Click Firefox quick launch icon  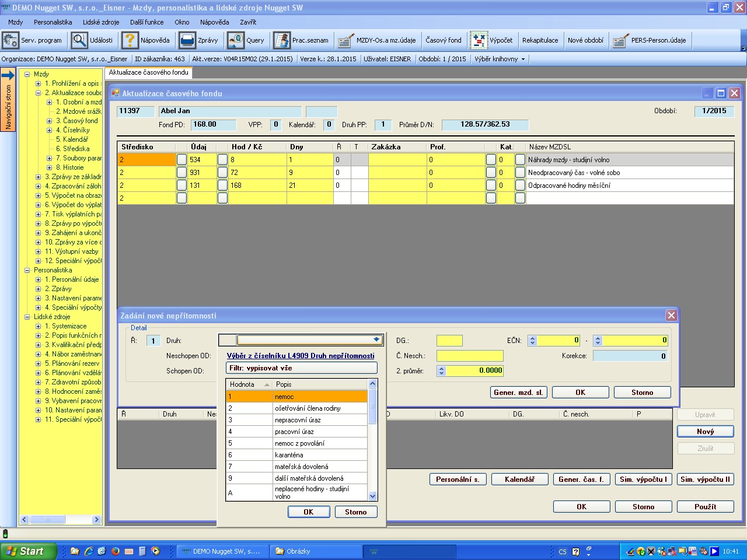[x=116, y=551]
